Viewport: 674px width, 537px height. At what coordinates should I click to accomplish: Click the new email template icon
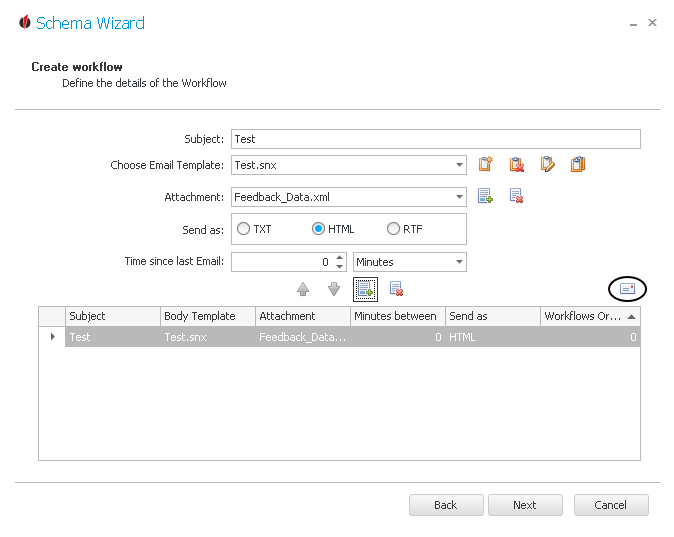486,164
